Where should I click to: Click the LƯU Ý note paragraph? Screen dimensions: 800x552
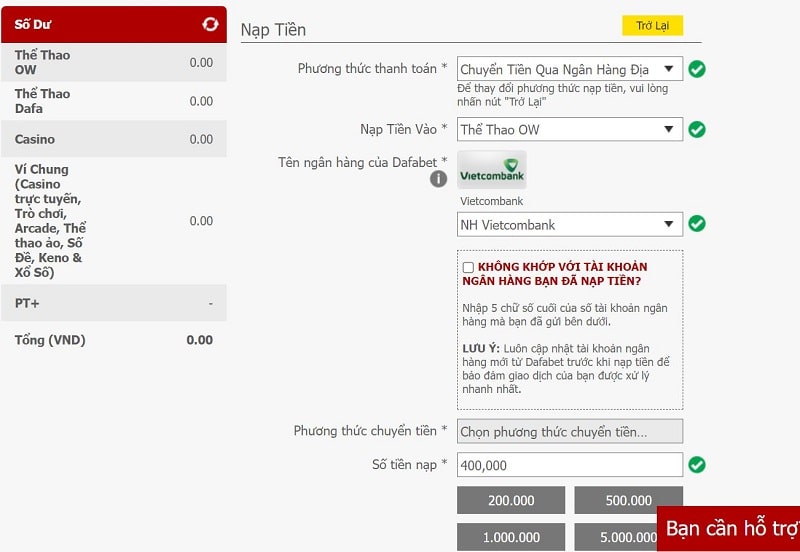point(566,369)
